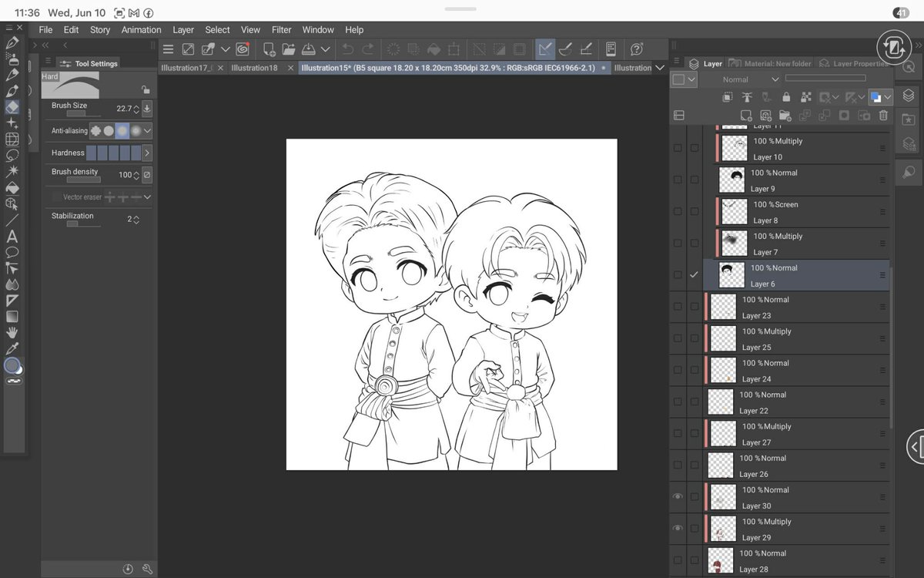This screenshot has height=578, width=924.
Task: Expand the Hardness arrow
Action: [x=146, y=153]
